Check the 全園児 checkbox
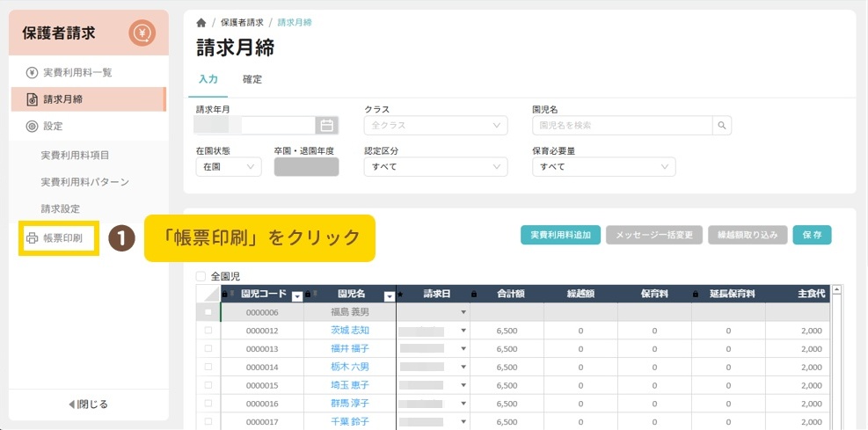Image resolution: width=868 pixels, height=430 pixels. pos(201,275)
